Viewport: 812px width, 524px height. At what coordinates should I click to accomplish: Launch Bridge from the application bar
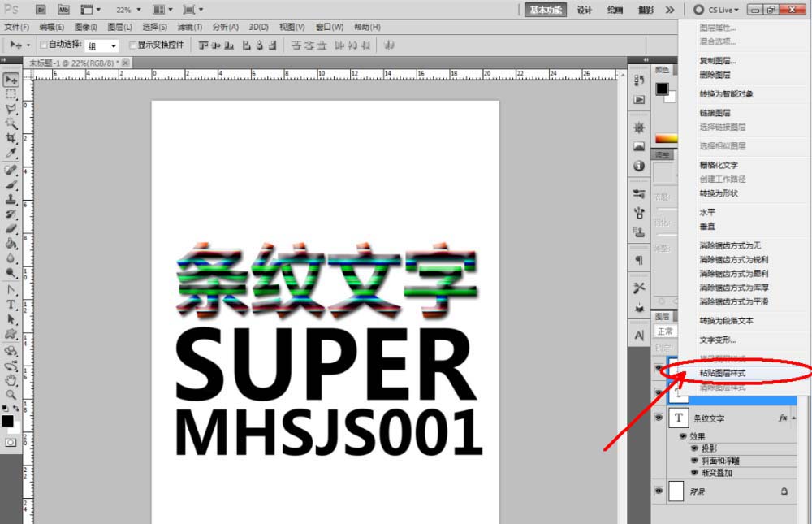41,10
